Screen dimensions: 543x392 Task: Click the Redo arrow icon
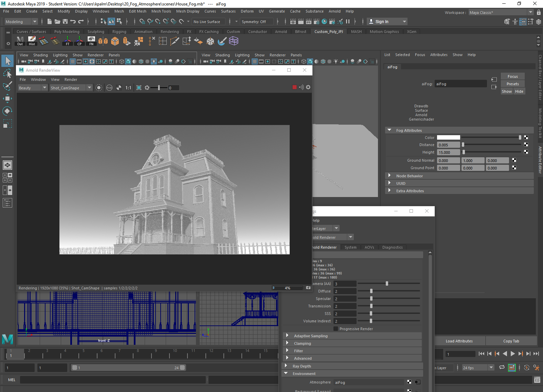(x=81, y=21)
